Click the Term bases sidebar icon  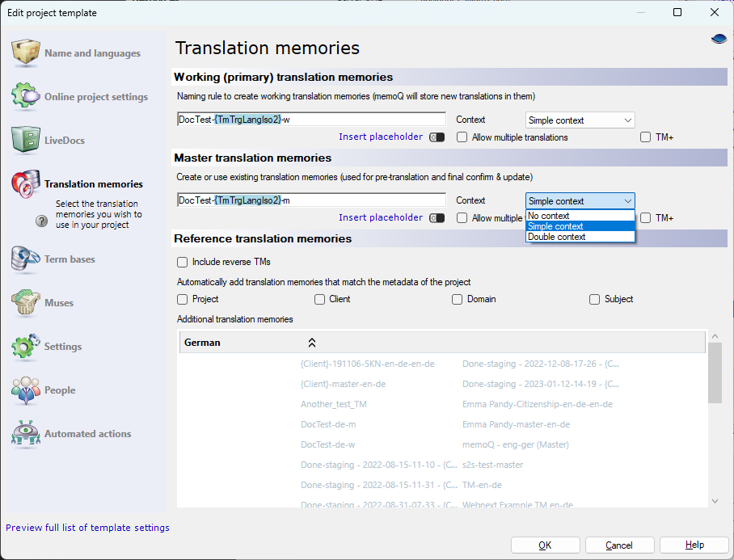pos(26,259)
